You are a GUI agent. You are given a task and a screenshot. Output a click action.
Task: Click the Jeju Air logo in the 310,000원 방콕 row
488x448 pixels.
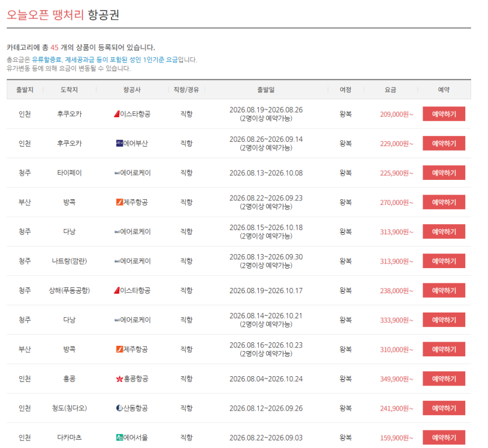119,349
